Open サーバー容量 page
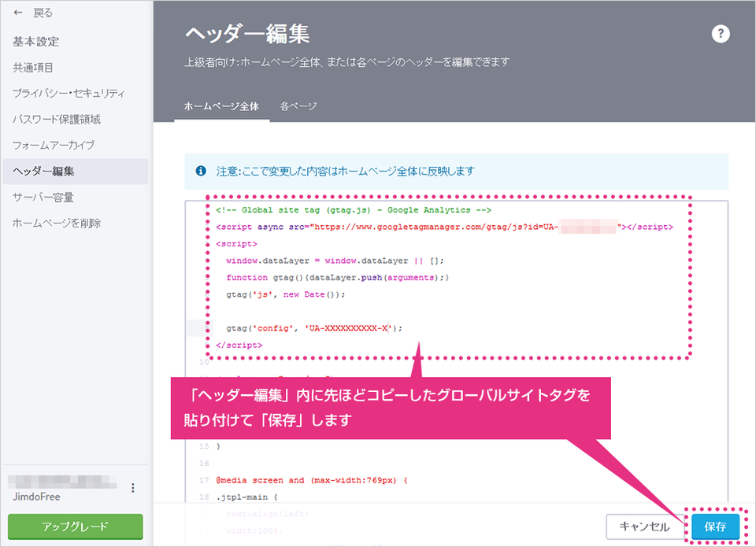This screenshot has height=547, width=756. tap(43, 197)
